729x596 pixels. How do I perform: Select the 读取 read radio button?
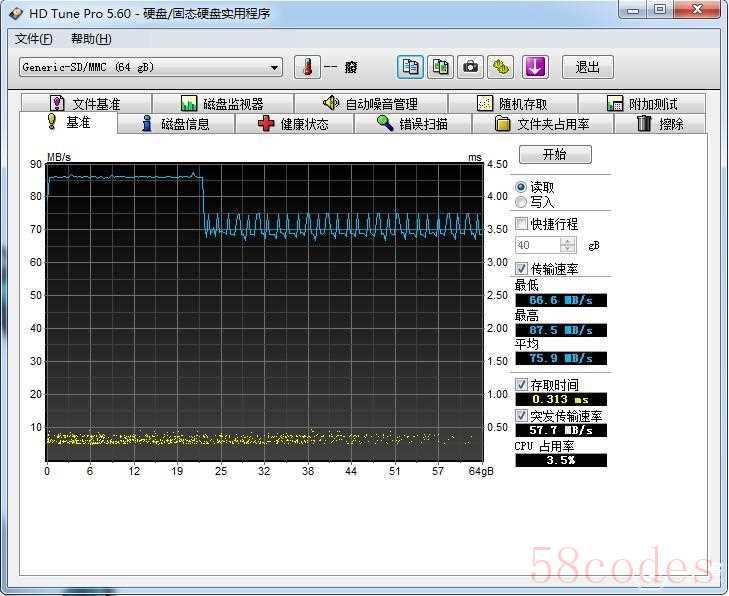click(x=521, y=187)
